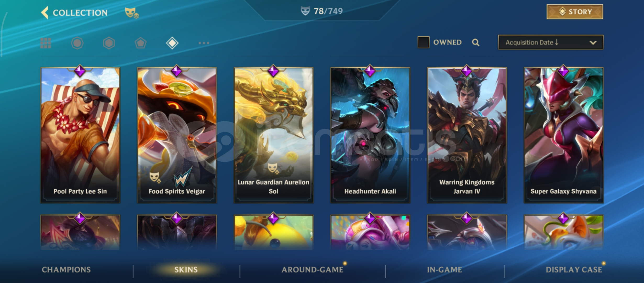Select the all-skins grid filter icon
The width and height of the screenshot is (644, 283).
pyautogui.click(x=46, y=43)
